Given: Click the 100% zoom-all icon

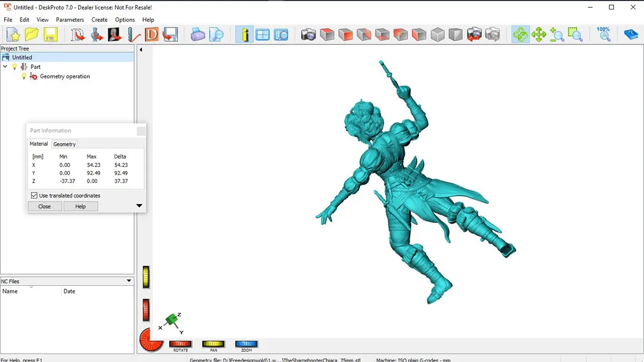Looking at the screenshot, I should coord(603,35).
